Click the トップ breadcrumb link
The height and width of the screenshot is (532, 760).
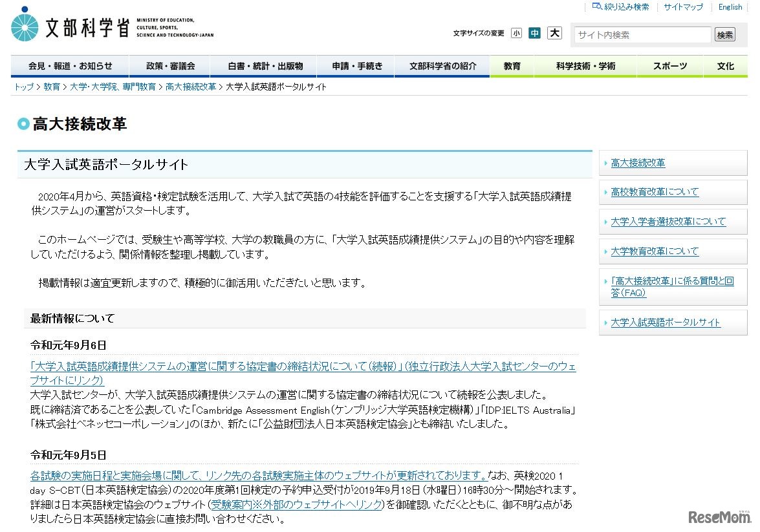point(23,86)
